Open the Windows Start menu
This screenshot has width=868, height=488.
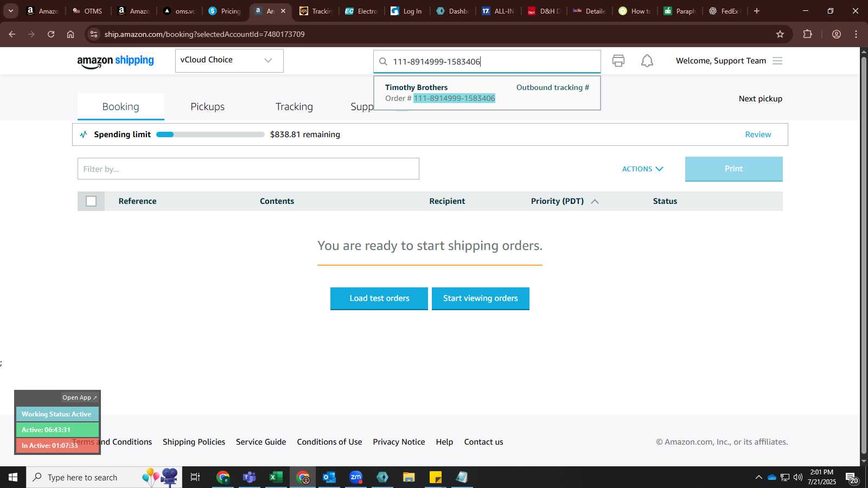coord(13,477)
